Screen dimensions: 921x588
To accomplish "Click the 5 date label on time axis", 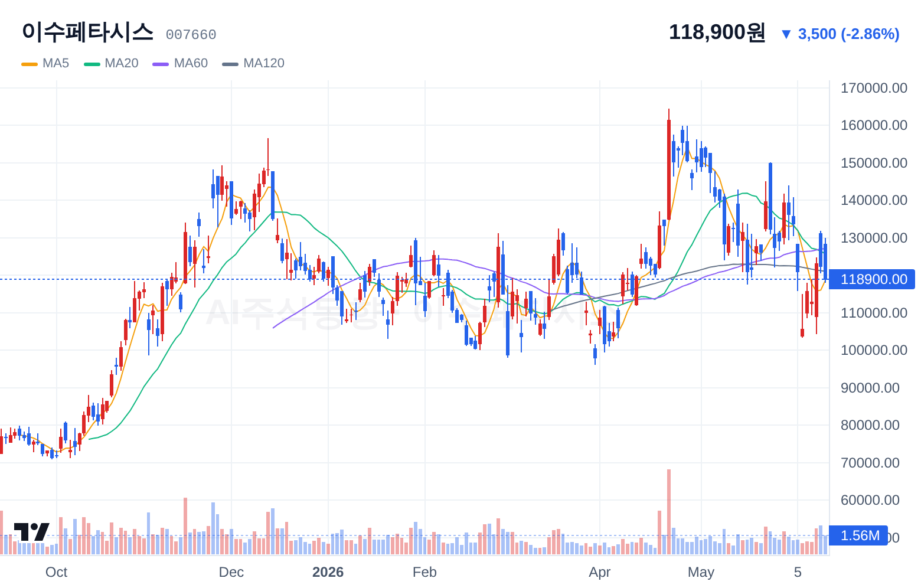I will 798,572.
